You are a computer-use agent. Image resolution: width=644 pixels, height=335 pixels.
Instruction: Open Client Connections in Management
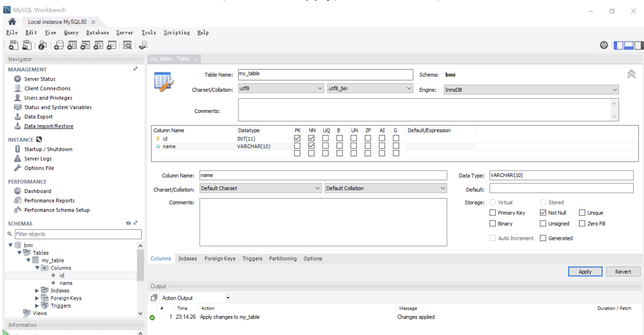coord(47,88)
